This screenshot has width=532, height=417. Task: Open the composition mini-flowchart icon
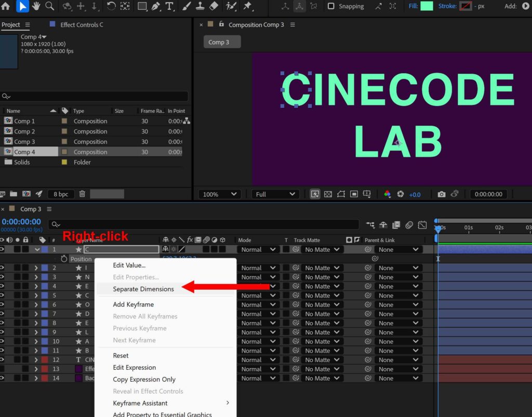pos(370,225)
